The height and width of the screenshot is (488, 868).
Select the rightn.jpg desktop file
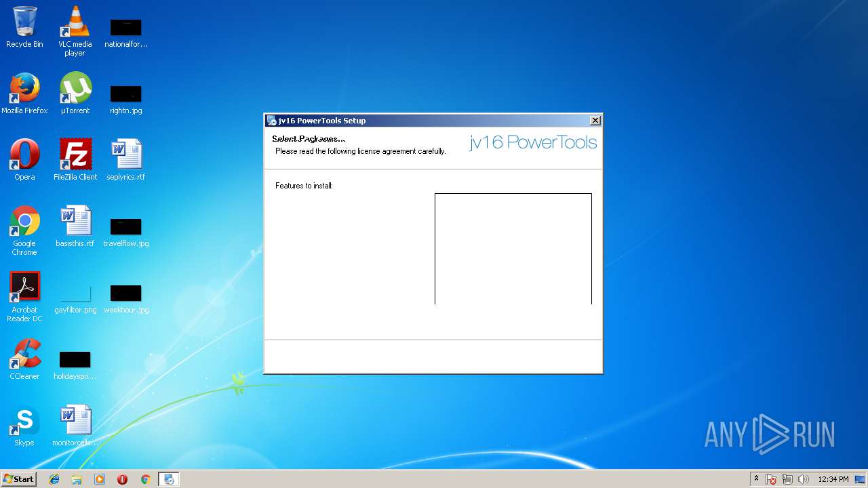click(125, 99)
